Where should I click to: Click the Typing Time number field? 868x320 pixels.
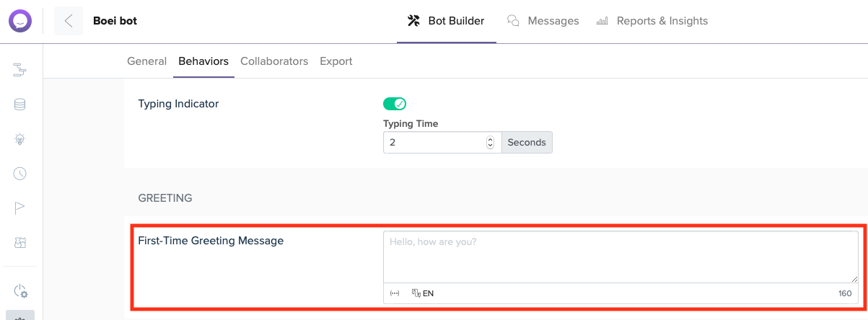[434, 143]
